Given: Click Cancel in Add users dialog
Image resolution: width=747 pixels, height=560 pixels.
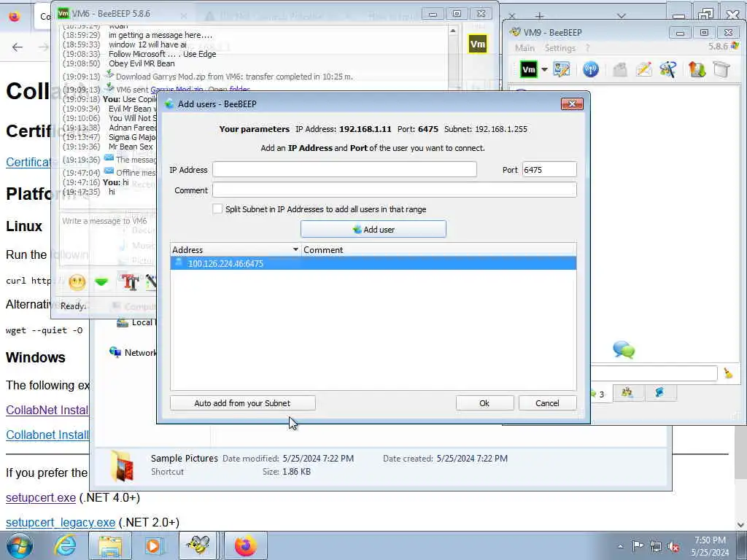Looking at the screenshot, I should click(547, 402).
